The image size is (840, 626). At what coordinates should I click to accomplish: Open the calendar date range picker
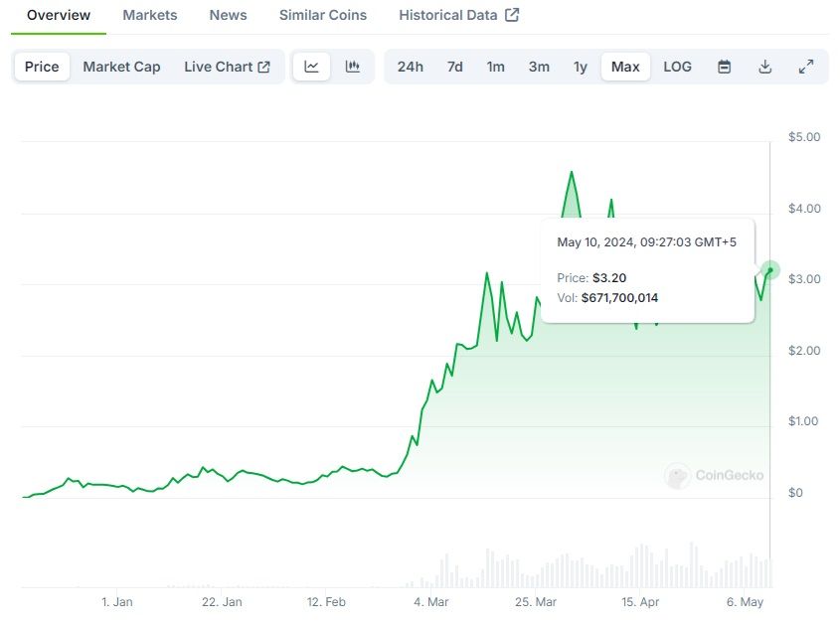point(725,67)
